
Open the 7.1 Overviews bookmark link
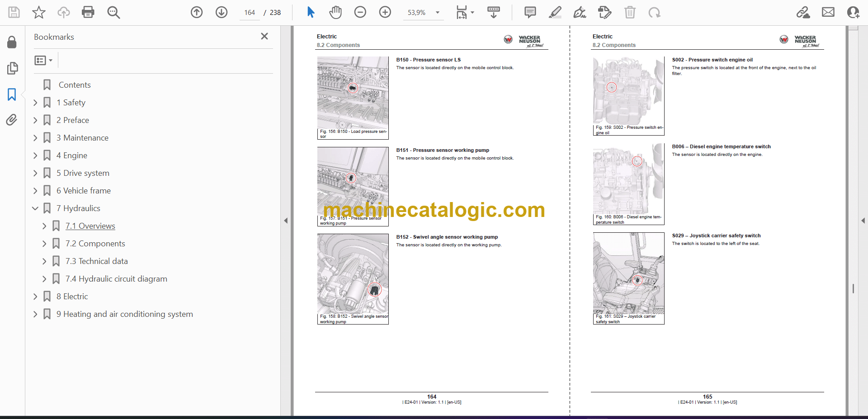coord(90,226)
